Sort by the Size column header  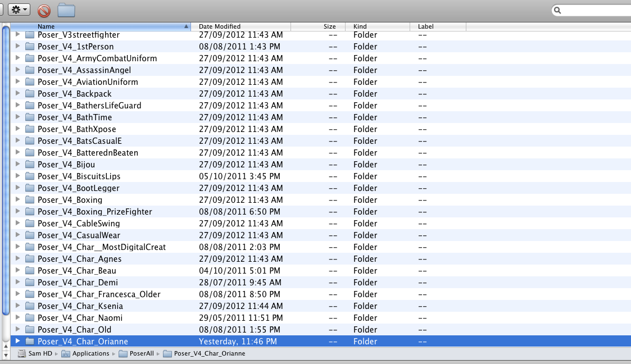[318, 26]
